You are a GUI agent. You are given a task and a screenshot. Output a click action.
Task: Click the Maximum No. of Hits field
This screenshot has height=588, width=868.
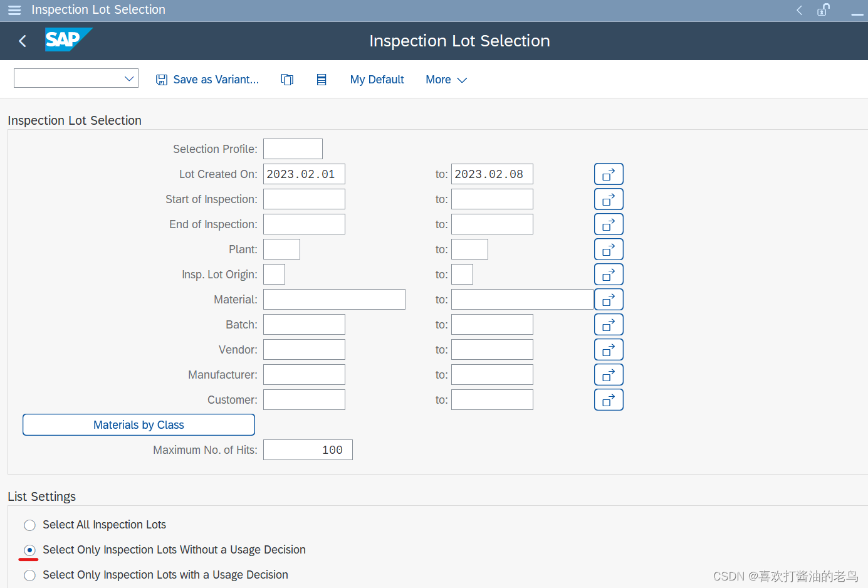pos(307,449)
